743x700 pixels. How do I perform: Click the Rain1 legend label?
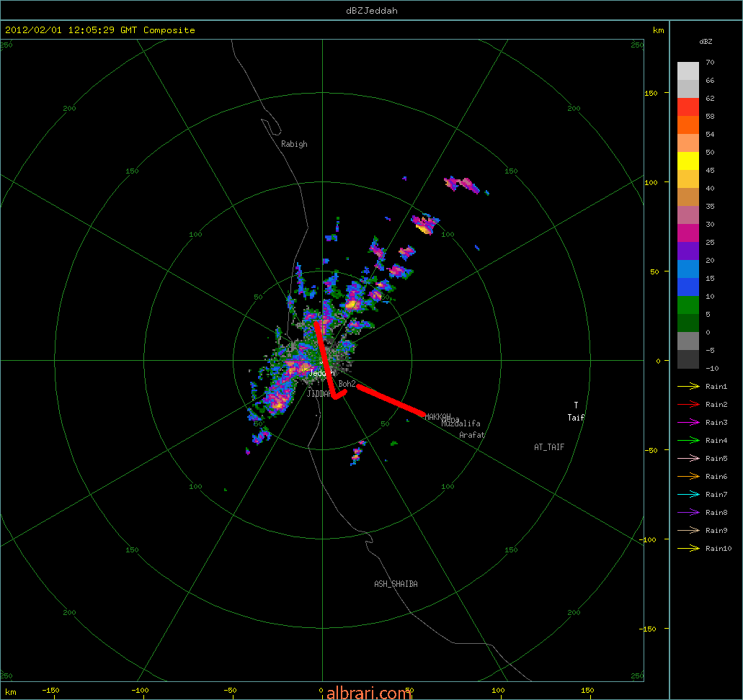point(716,387)
